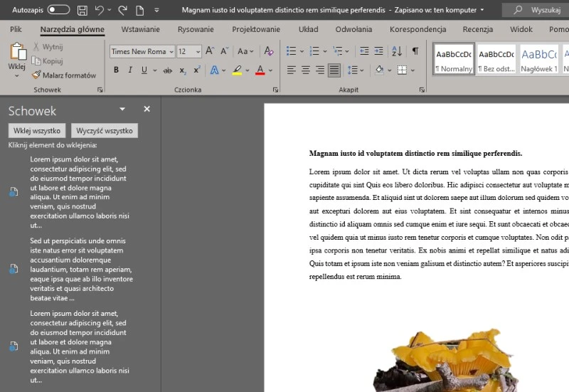The width and height of the screenshot is (569, 392).
Task: Open the font size dropdown
Action: point(197,51)
